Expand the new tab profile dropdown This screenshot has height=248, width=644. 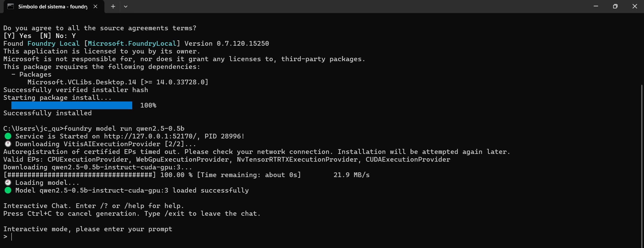[x=126, y=6]
